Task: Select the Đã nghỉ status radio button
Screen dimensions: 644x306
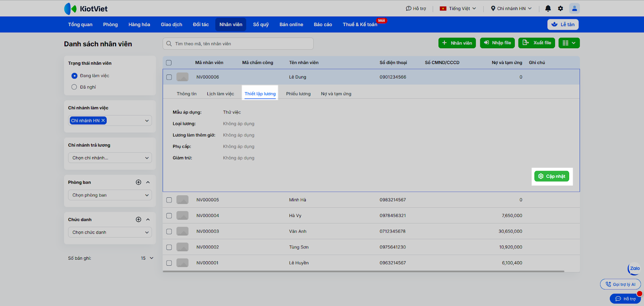Action: (x=74, y=87)
